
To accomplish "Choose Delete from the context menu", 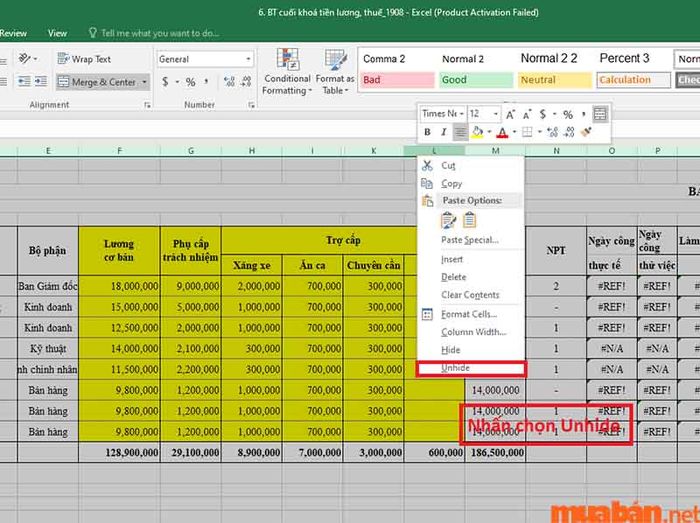I will [x=471, y=277].
